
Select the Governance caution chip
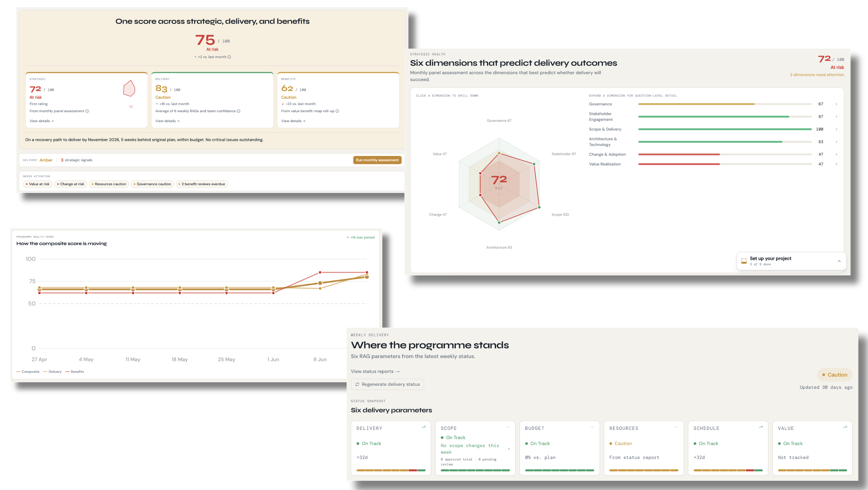tap(152, 184)
